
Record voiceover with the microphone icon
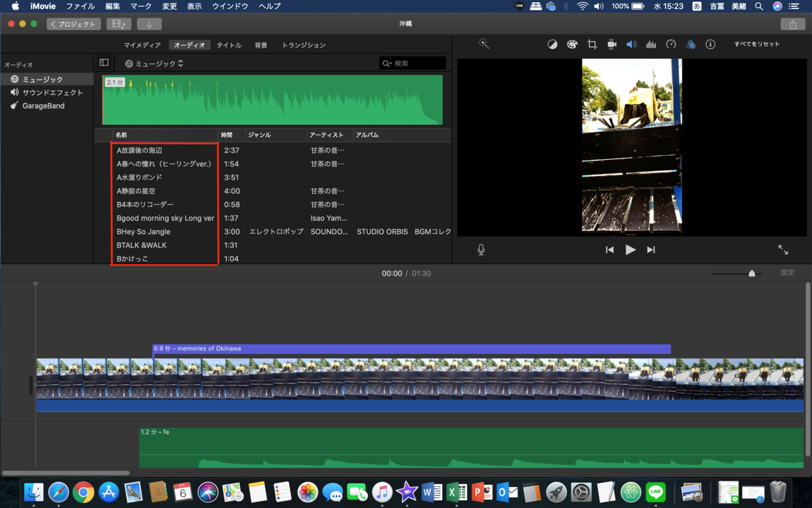pos(481,250)
